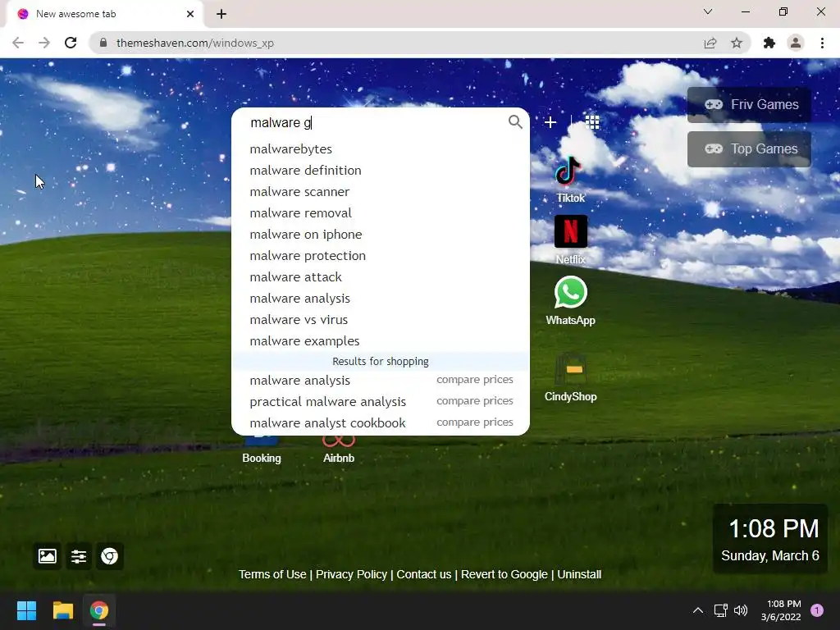Open the Tiktok shortcut
This screenshot has width=840, height=630.
pyautogui.click(x=570, y=180)
